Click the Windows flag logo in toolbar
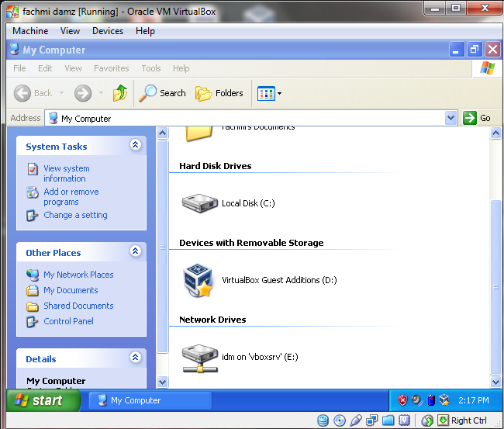504x429 pixels. pyautogui.click(x=487, y=68)
